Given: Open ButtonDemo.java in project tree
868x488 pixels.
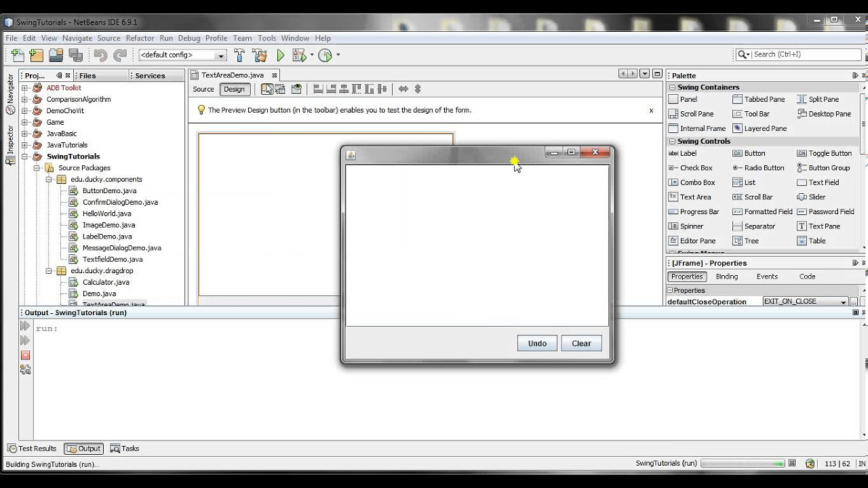Looking at the screenshot, I should coord(109,191).
